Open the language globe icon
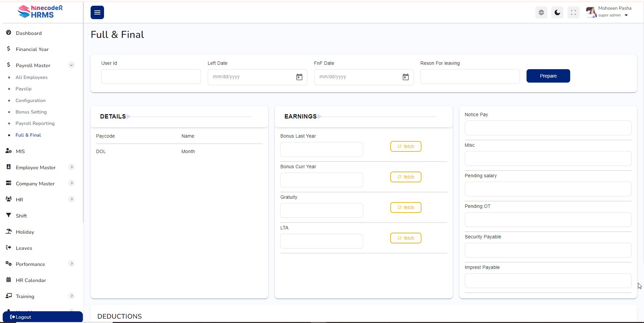 541,12
